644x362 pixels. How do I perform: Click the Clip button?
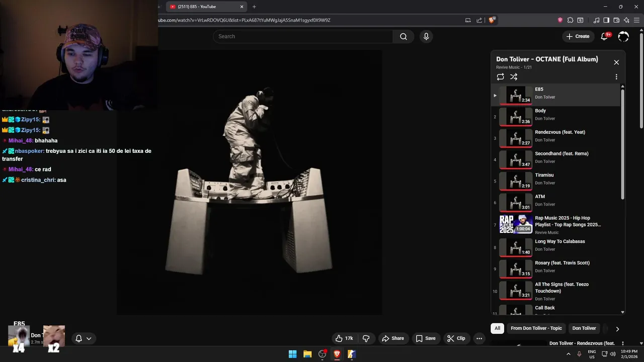(456, 338)
